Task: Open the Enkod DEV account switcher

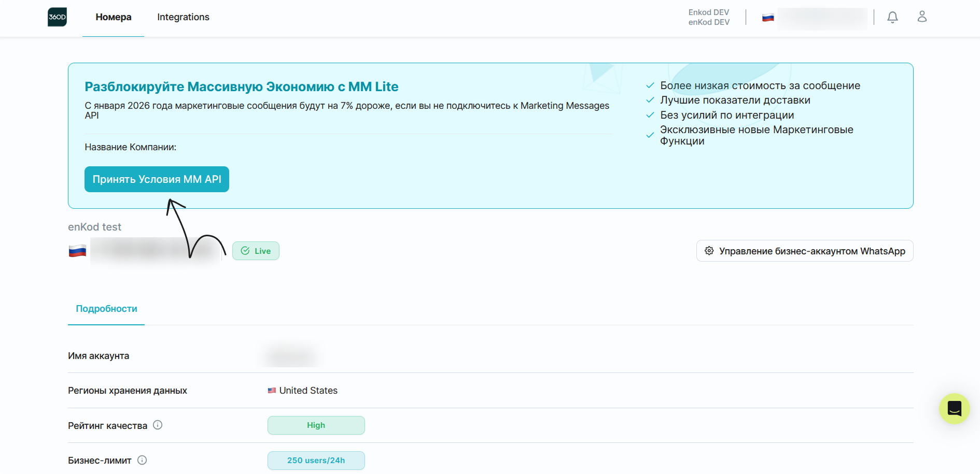Action: pyautogui.click(x=708, y=17)
